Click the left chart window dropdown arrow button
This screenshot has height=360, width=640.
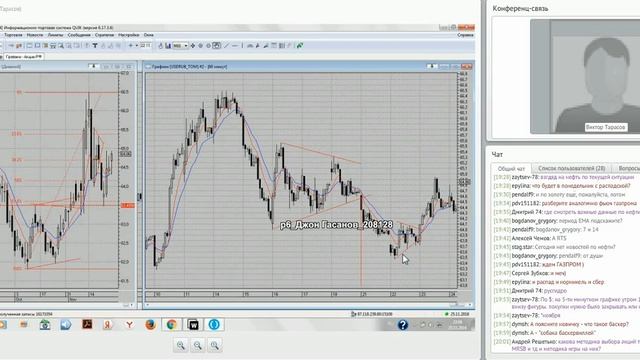93,66
